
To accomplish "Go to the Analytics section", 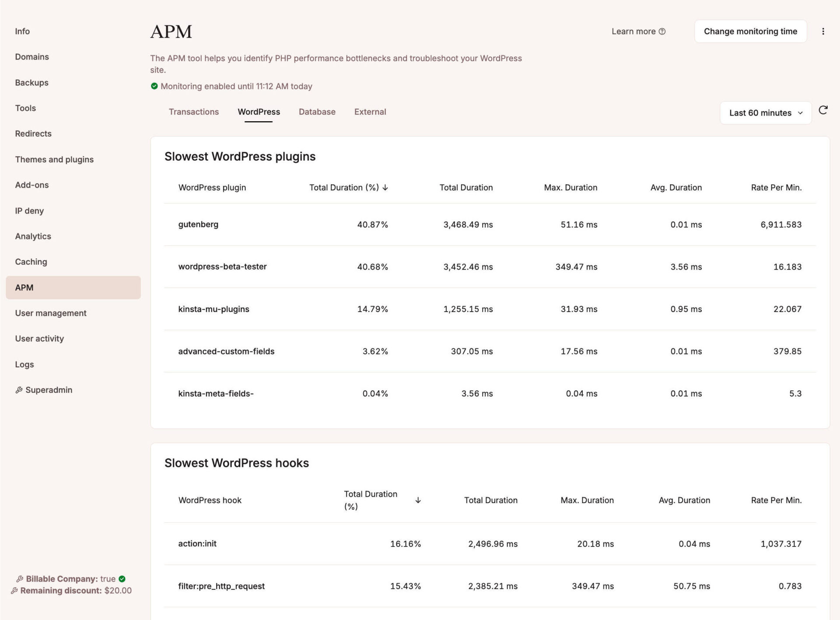I will tap(33, 236).
